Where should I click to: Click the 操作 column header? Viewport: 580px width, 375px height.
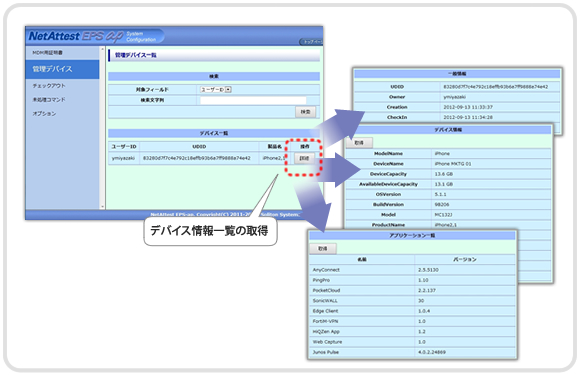tap(305, 146)
